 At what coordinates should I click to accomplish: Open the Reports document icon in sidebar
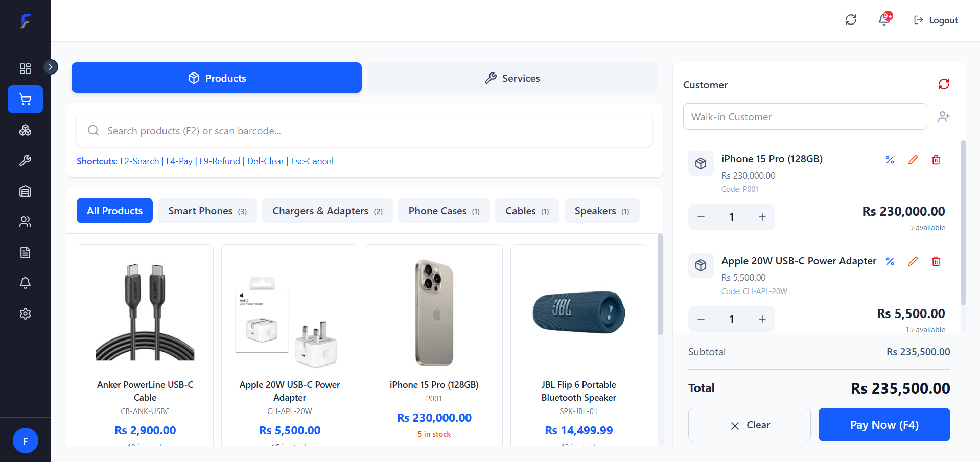pos(25,252)
